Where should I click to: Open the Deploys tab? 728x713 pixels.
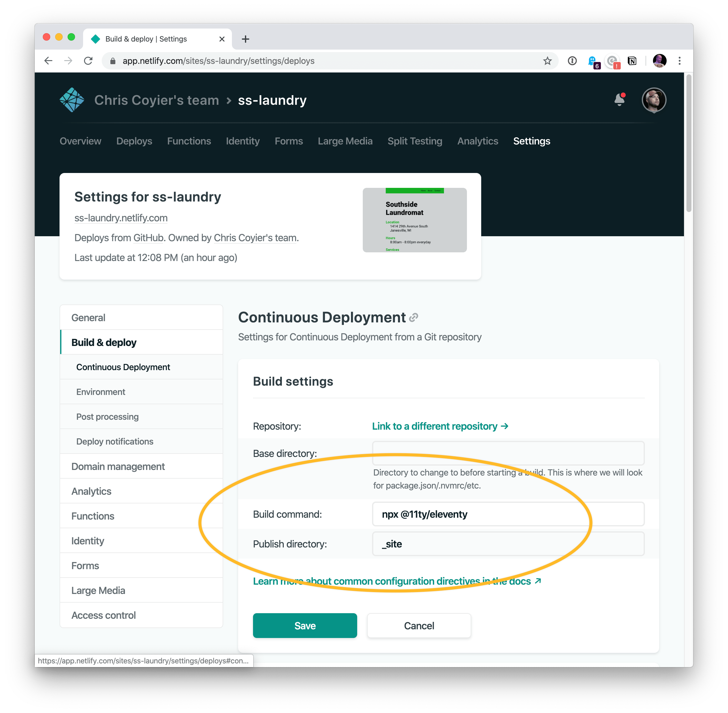tap(134, 141)
